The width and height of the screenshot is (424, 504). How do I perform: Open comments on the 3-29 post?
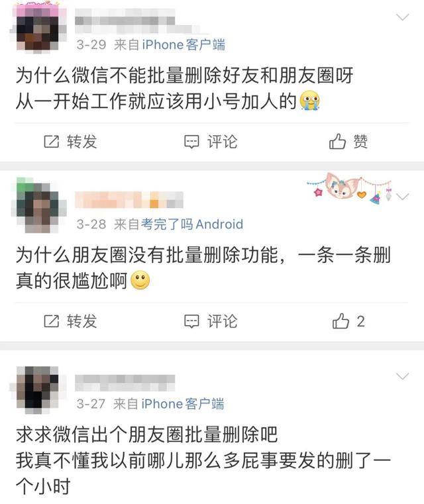211,142
